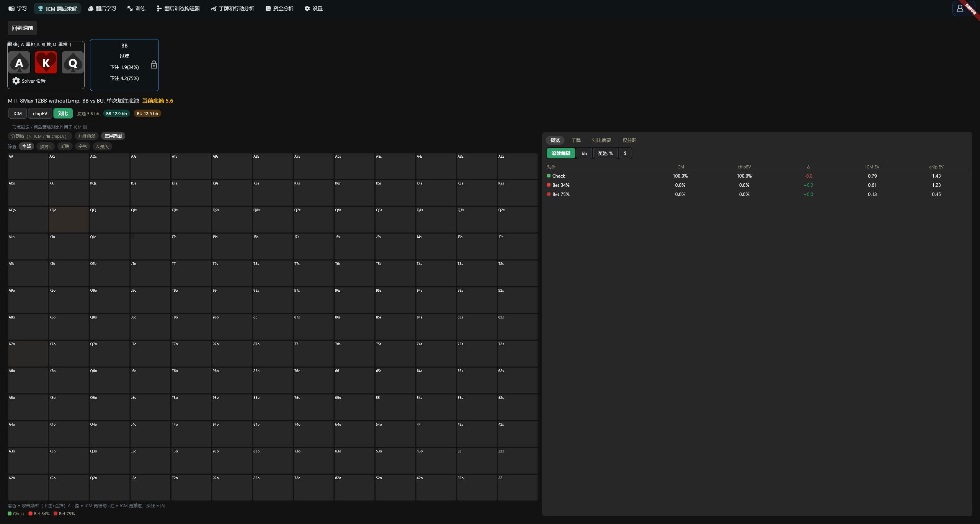
Task: Click the KQo hand cell
Action: point(69,220)
